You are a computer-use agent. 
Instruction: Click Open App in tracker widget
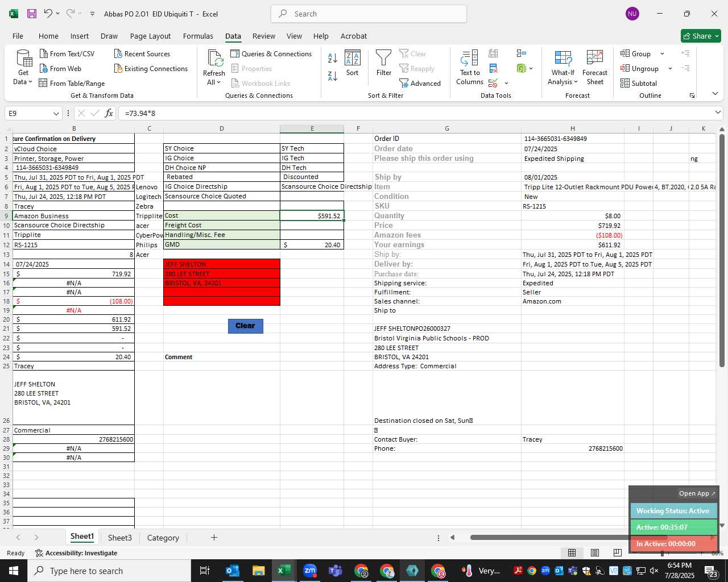[697, 493]
